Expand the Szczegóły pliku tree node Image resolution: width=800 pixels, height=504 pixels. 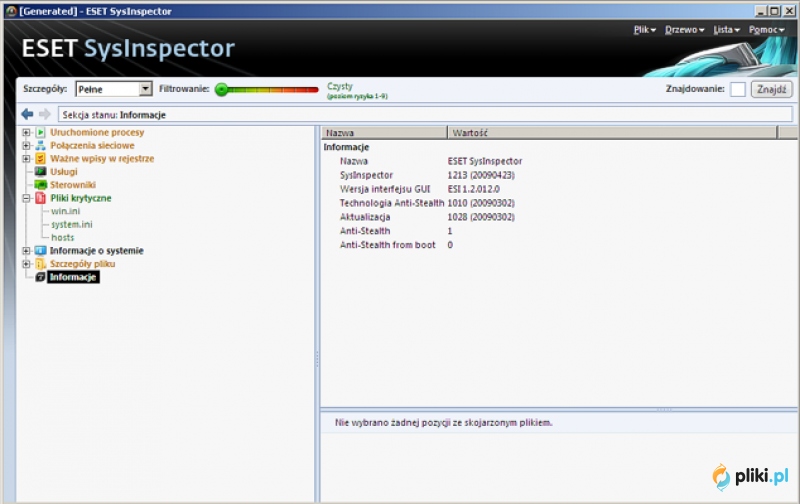tap(27, 264)
